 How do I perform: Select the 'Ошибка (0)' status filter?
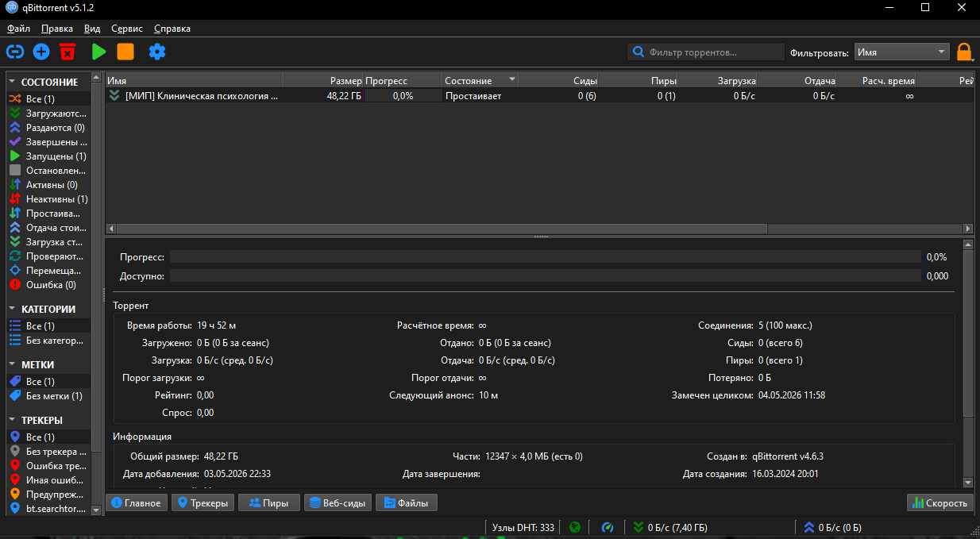pyautogui.click(x=49, y=285)
